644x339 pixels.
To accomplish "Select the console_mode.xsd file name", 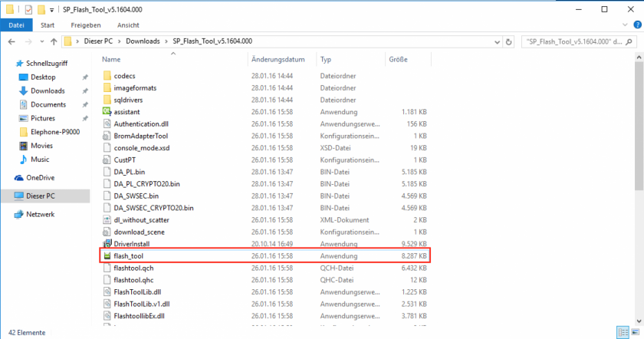I will [142, 148].
